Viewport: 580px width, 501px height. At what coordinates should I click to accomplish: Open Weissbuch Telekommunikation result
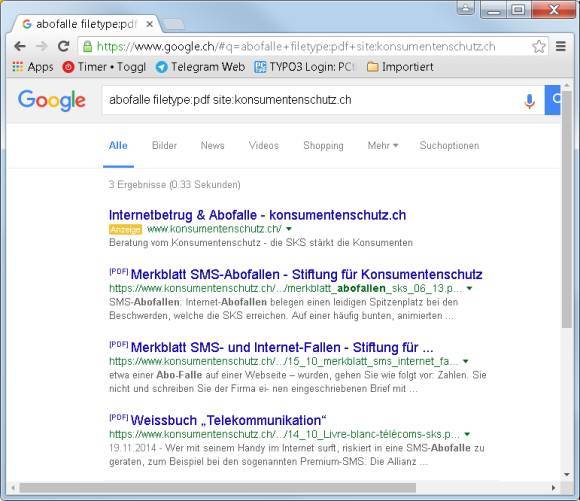pyautogui.click(x=228, y=420)
